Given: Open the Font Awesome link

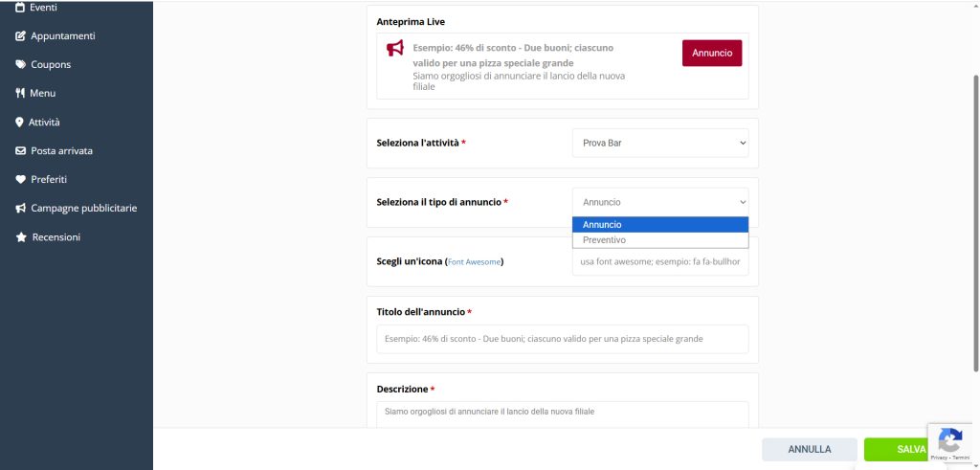Looking at the screenshot, I should [x=474, y=262].
